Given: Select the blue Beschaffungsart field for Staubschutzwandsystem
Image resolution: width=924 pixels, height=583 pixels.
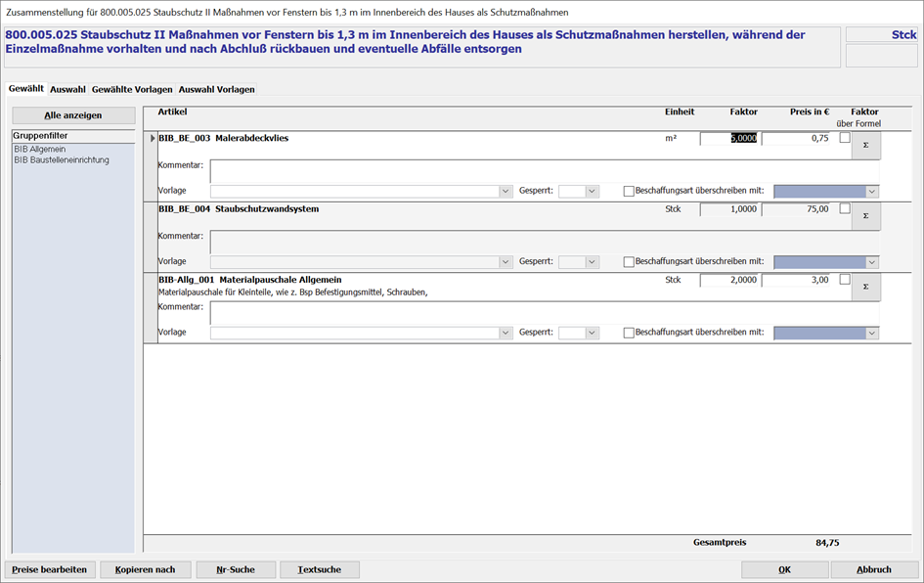Looking at the screenshot, I should [819, 262].
